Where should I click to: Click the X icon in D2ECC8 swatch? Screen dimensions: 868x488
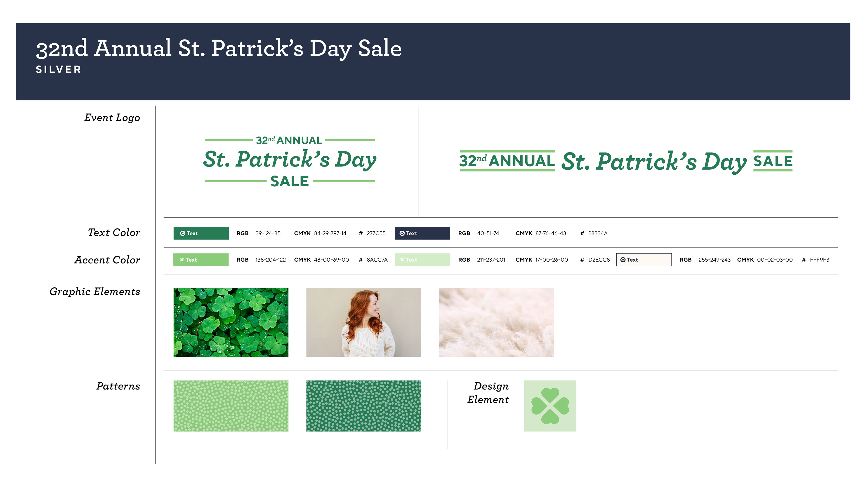point(402,260)
